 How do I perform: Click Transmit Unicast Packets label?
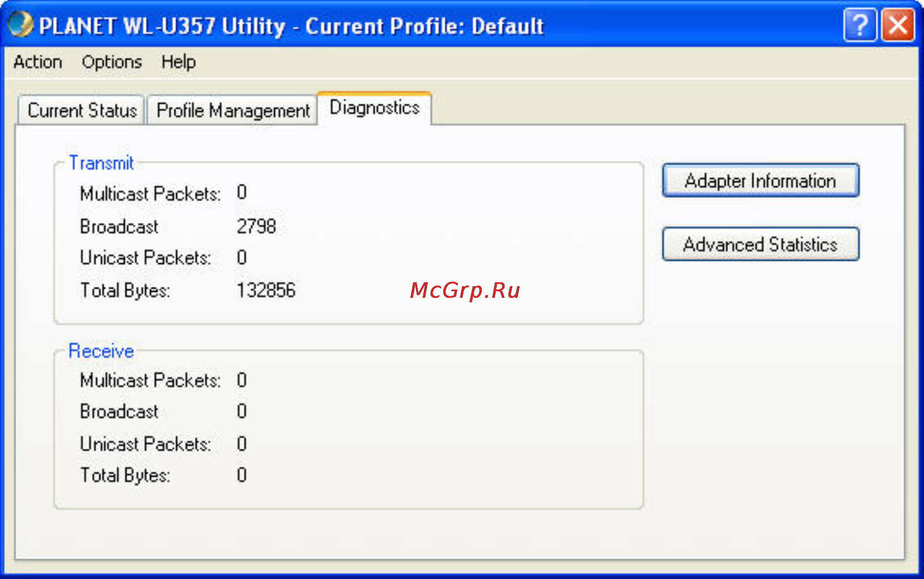pos(146,258)
